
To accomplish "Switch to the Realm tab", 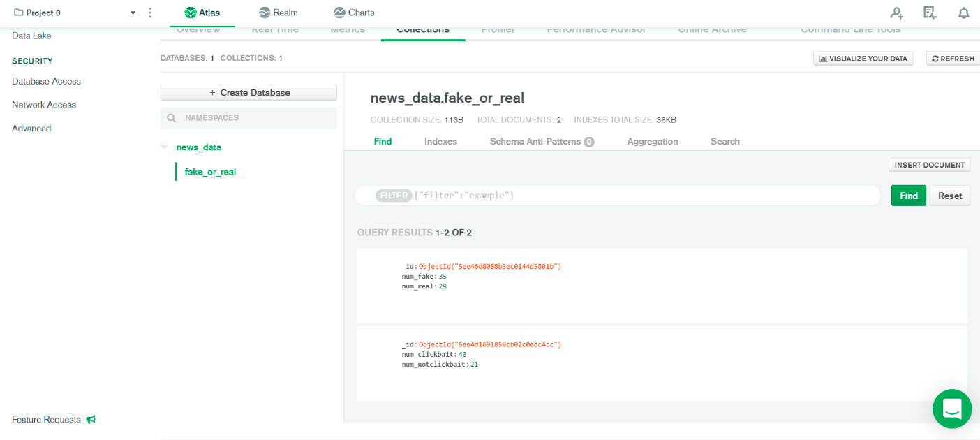I will point(278,13).
